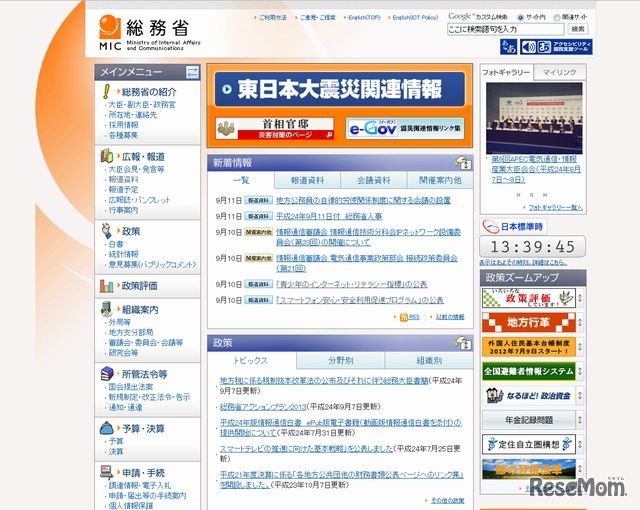640x510 pixels.
Task: Open the フォトギャラリー一覧へ link
Action: pos(556,208)
